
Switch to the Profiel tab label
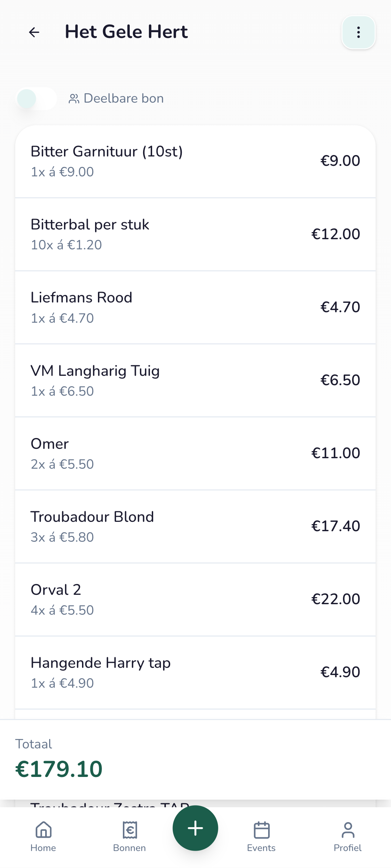(348, 848)
